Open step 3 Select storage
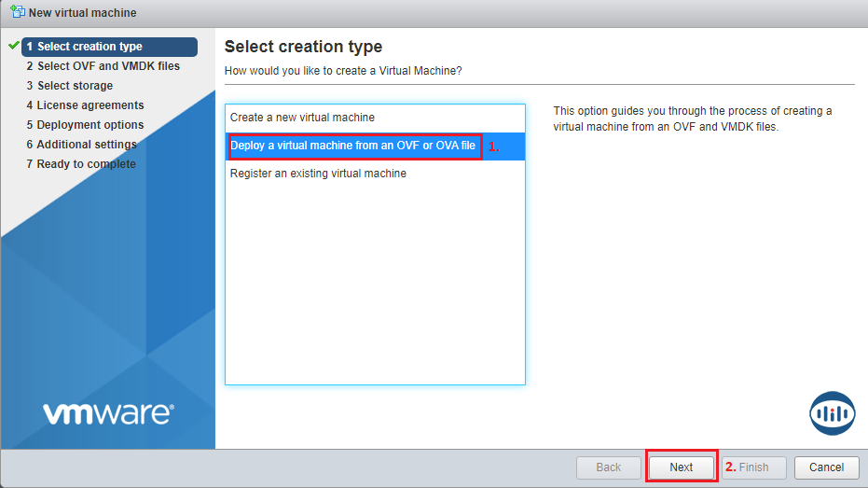This screenshot has width=868, height=488. click(x=69, y=86)
